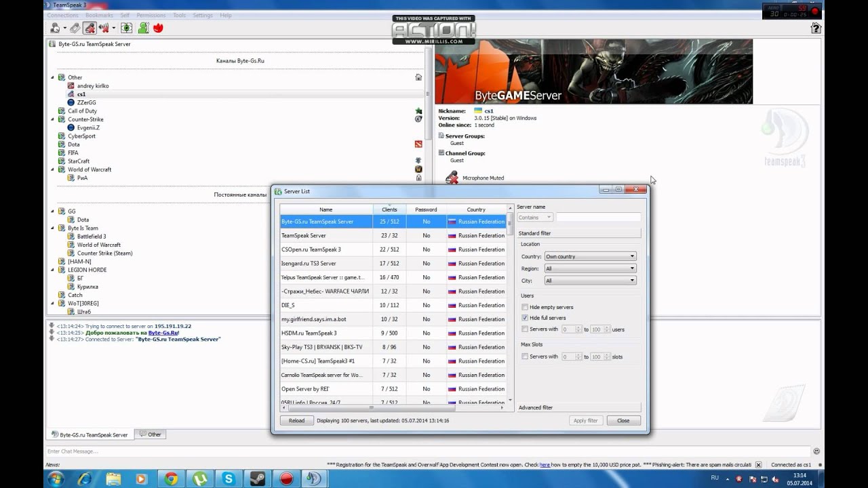Uncheck Hide full servers checkbox

(x=525, y=318)
